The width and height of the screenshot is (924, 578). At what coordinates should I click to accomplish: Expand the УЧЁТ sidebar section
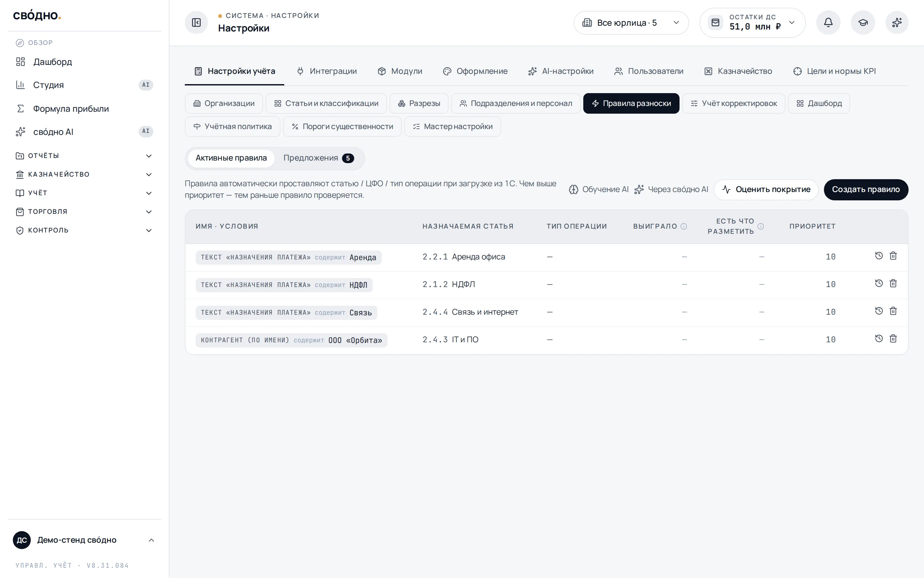click(x=84, y=193)
